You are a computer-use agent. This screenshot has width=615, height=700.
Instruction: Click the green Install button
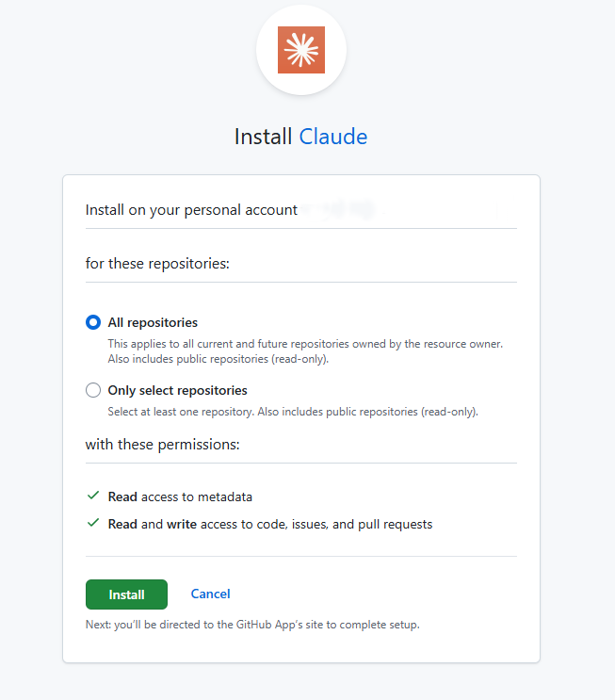click(x=126, y=594)
